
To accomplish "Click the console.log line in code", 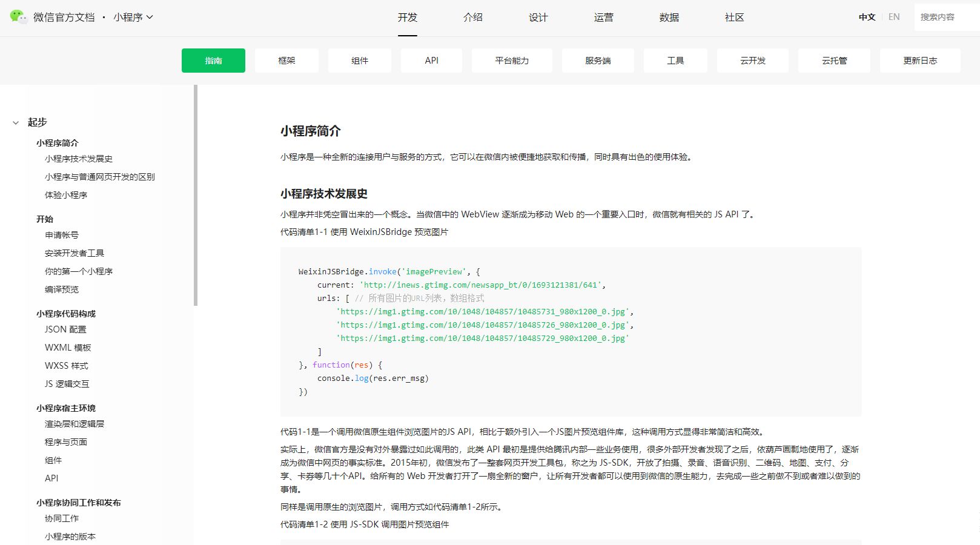I will click(x=373, y=378).
